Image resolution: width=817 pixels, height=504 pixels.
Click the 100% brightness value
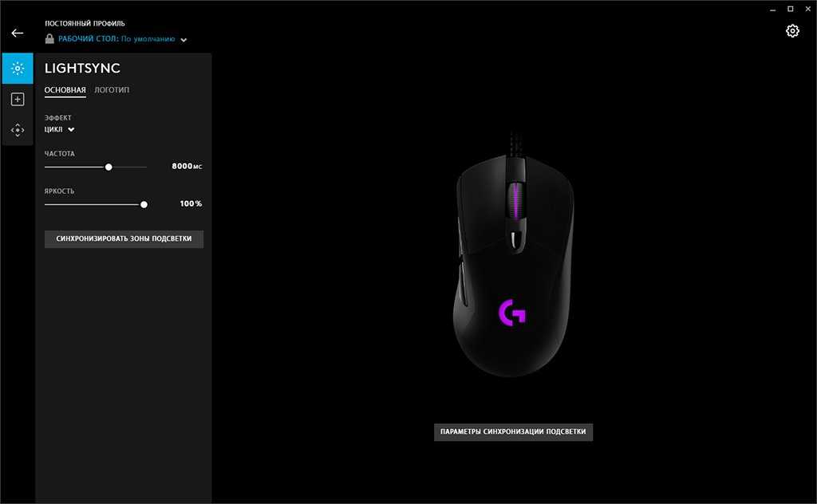(x=191, y=203)
